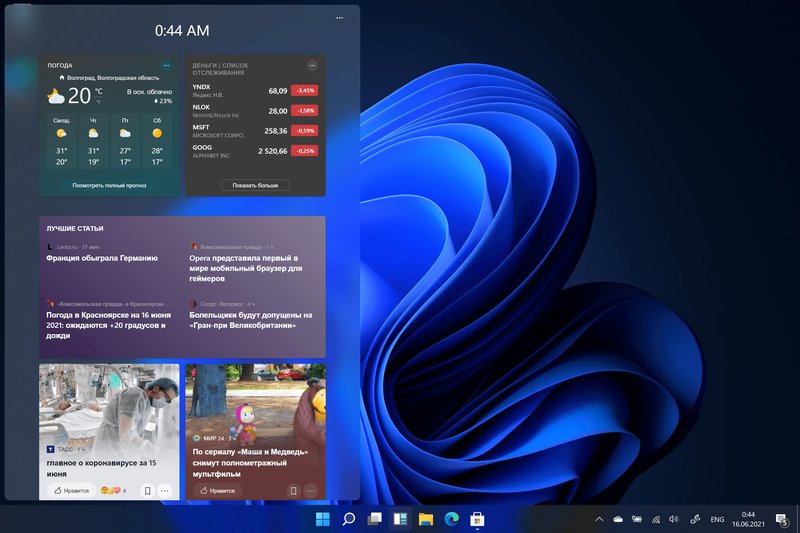Image resolution: width=800 pixels, height=533 pixels.
Task: Expand hidden system tray icons chevron
Action: point(599,519)
